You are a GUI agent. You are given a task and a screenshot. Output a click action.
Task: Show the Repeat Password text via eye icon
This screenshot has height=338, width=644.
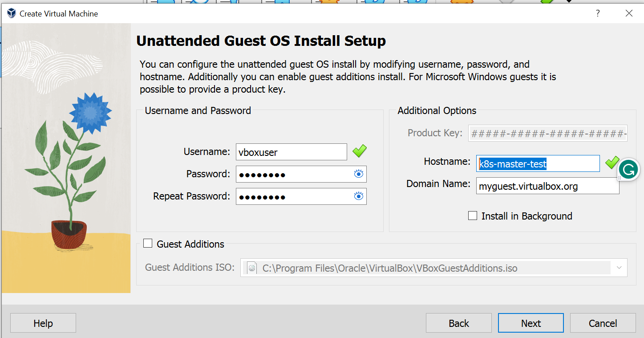(x=359, y=196)
